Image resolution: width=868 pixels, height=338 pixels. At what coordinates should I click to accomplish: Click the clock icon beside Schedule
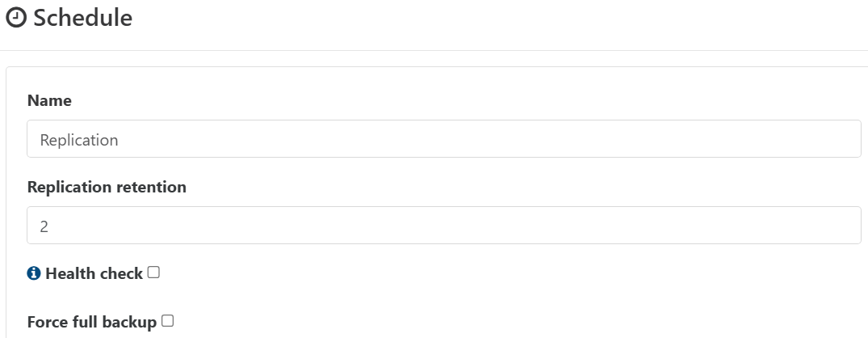[x=16, y=19]
